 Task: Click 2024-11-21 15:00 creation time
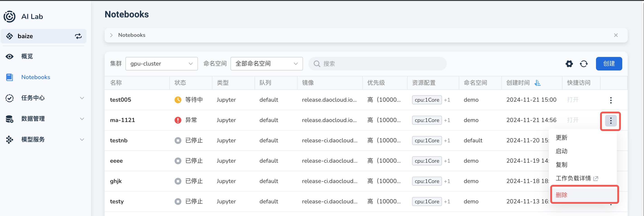point(531,100)
